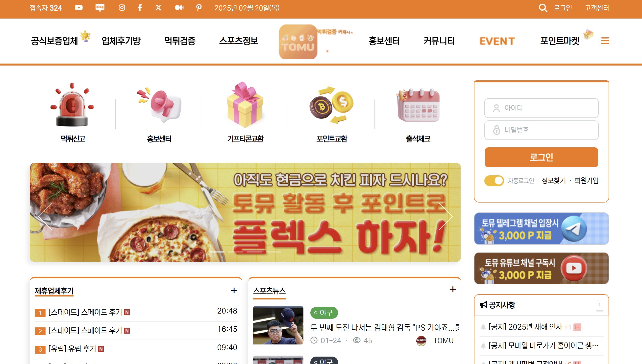Open the 포인트교환 coin icon
This screenshot has height=364, width=642.
(x=331, y=105)
